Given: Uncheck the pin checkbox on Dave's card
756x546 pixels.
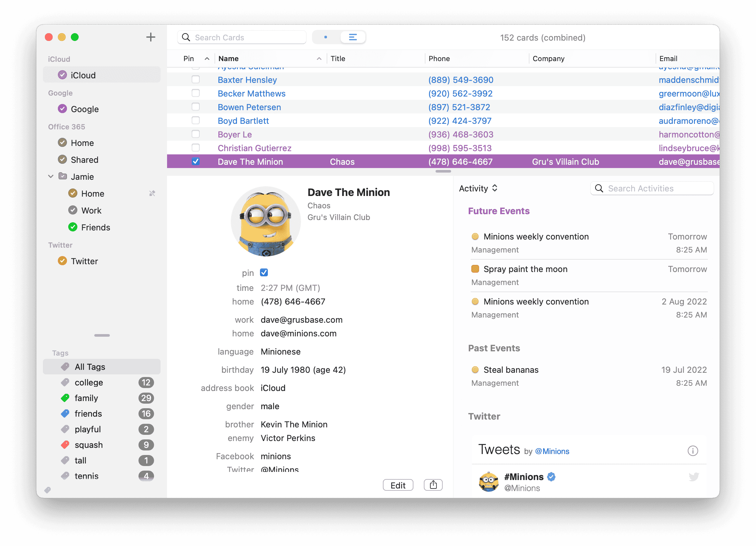Looking at the screenshot, I should click(x=264, y=272).
